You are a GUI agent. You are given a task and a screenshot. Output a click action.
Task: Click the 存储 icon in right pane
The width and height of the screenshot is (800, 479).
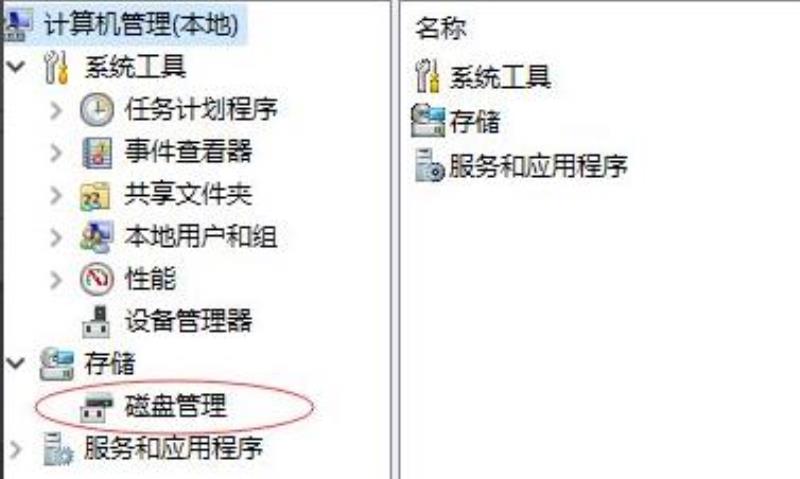click(428, 121)
